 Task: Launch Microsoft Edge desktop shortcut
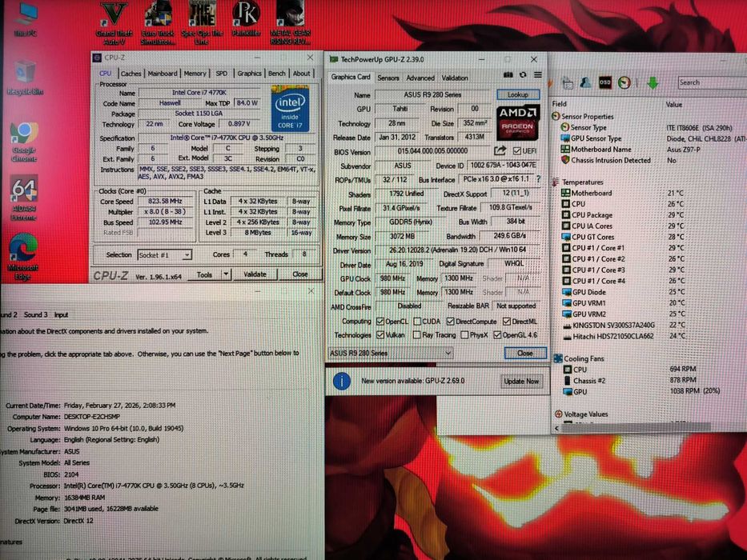click(x=23, y=256)
